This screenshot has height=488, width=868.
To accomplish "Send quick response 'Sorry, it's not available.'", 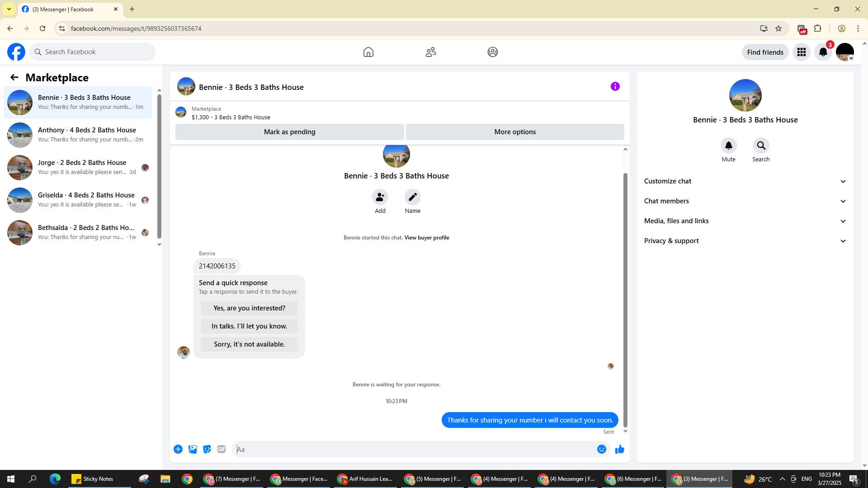I will tap(249, 344).
